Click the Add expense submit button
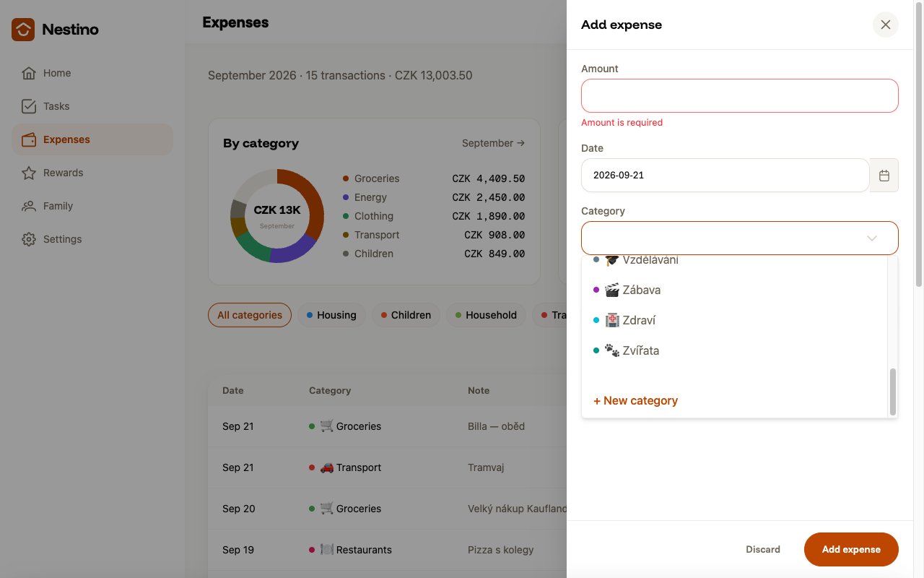This screenshot has width=924, height=578. point(851,549)
